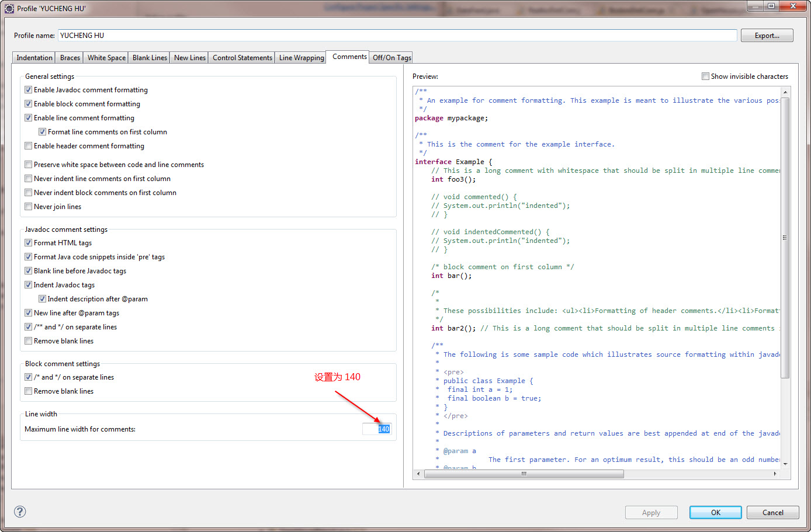Switch to the Indentation tab

[34, 58]
